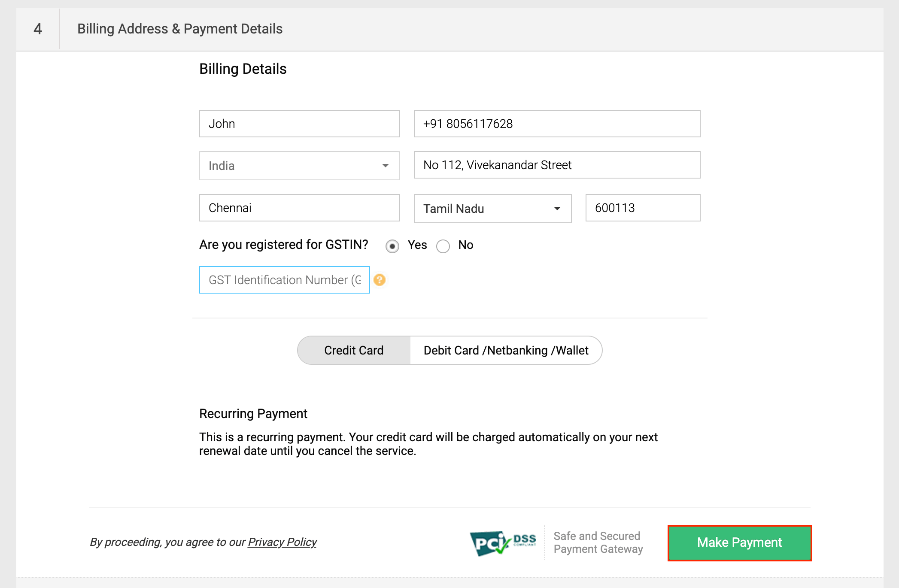This screenshot has height=588, width=899.
Task: Switch to Debit Card /Netbanking /Wallet tab
Action: (505, 350)
